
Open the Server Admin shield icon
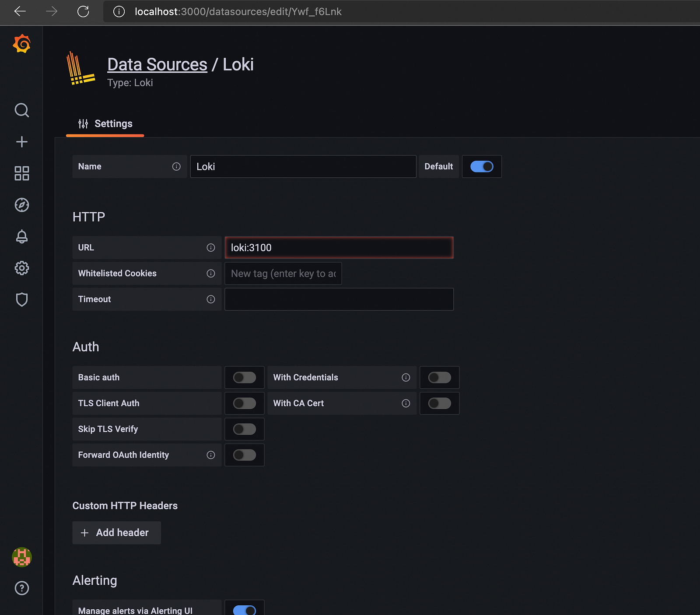click(x=21, y=299)
